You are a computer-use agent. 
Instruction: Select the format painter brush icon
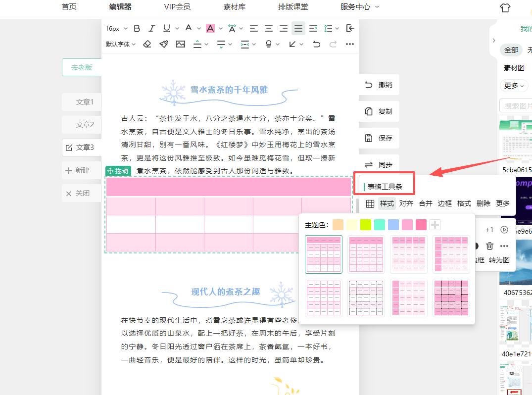coord(164,44)
